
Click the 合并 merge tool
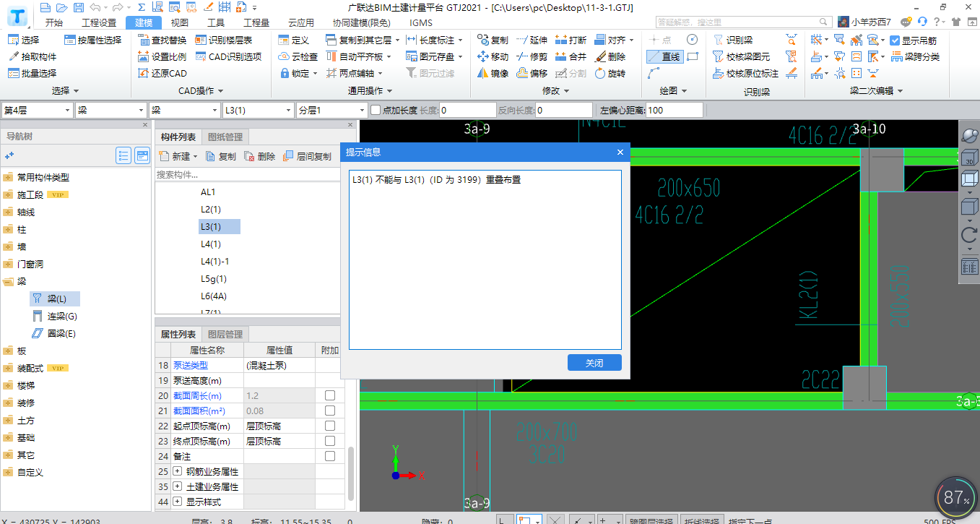pos(571,56)
